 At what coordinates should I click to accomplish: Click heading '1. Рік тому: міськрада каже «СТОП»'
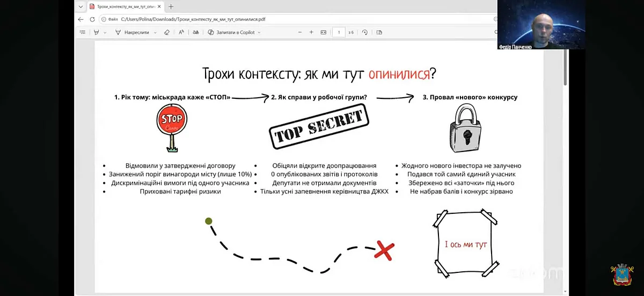point(172,97)
